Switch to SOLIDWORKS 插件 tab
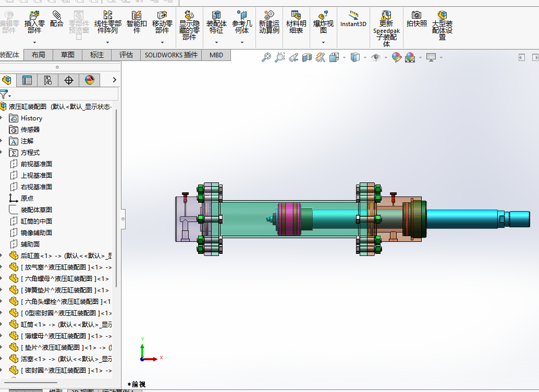This screenshot has width=539, height=392. pyautogui.click(x=171, y=55)
